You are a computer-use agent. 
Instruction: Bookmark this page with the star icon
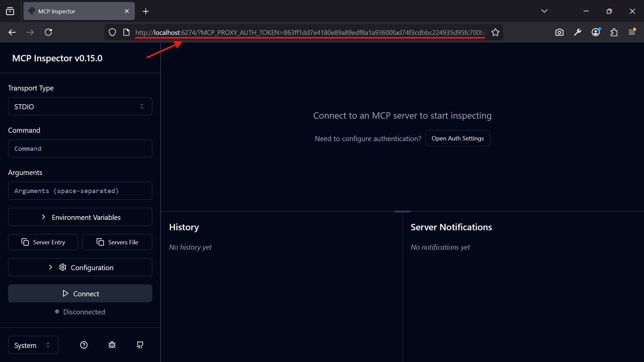click(495, 32)
